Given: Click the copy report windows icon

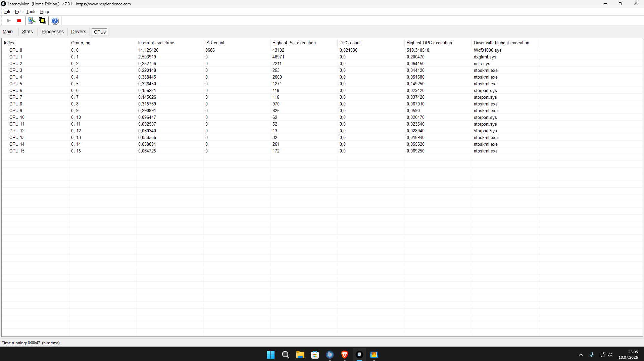Looking at the screenshot, I should 43,21.
